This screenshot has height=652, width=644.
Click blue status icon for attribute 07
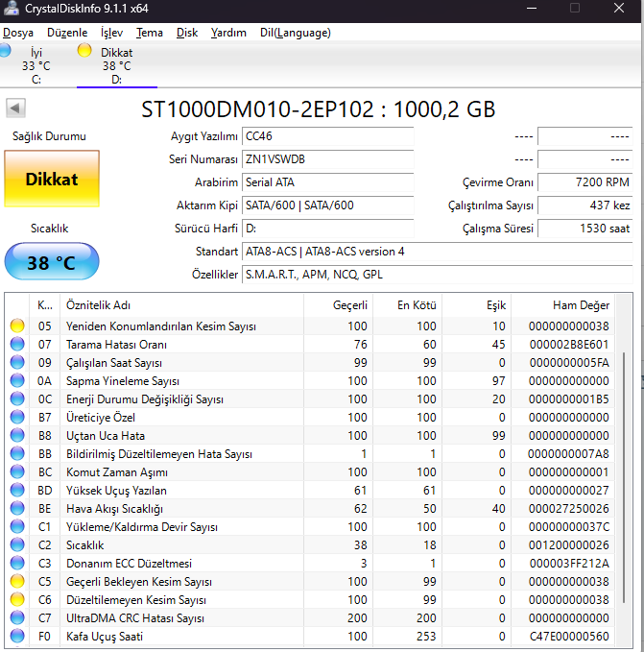point(17,344)
